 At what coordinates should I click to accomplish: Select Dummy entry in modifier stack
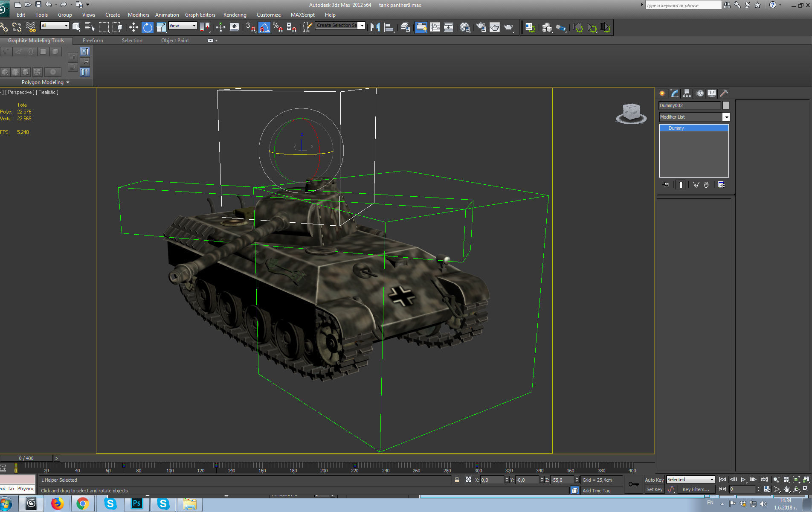(x=694, y=128)
